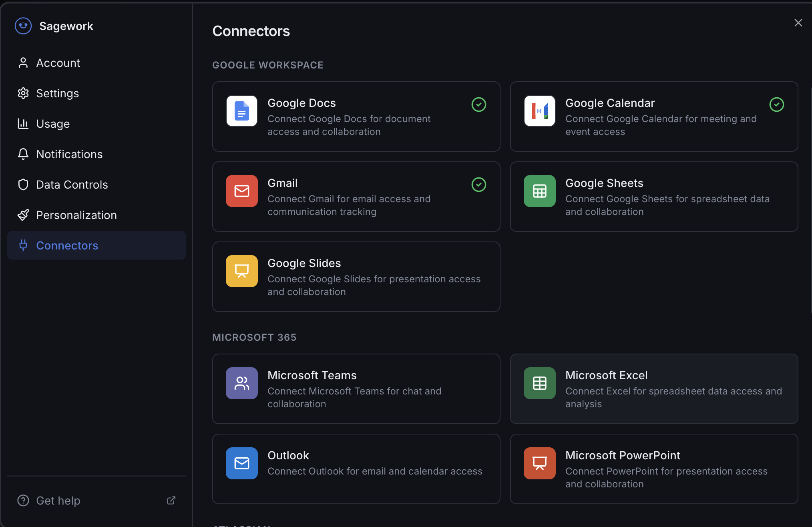Select the Google Sheets connector card
Image resolution: width=812 pixels, height=527 pixels.
[654, 197]
